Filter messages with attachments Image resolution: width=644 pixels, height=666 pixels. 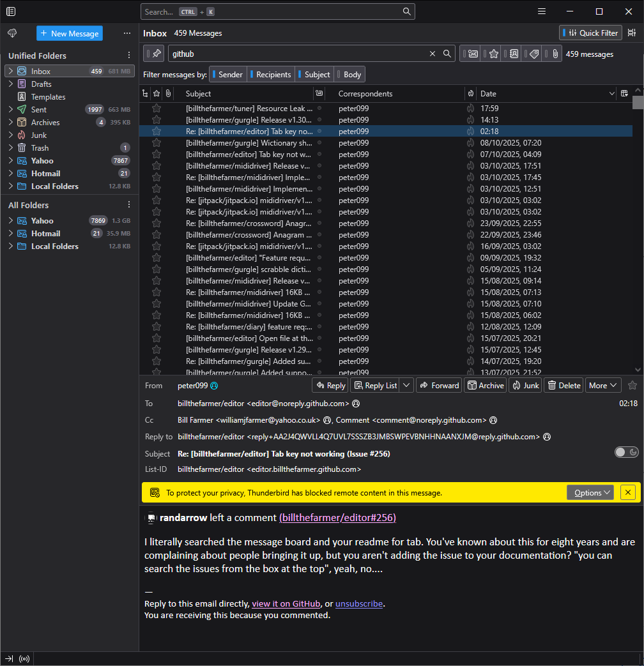[x=555, y=54]
